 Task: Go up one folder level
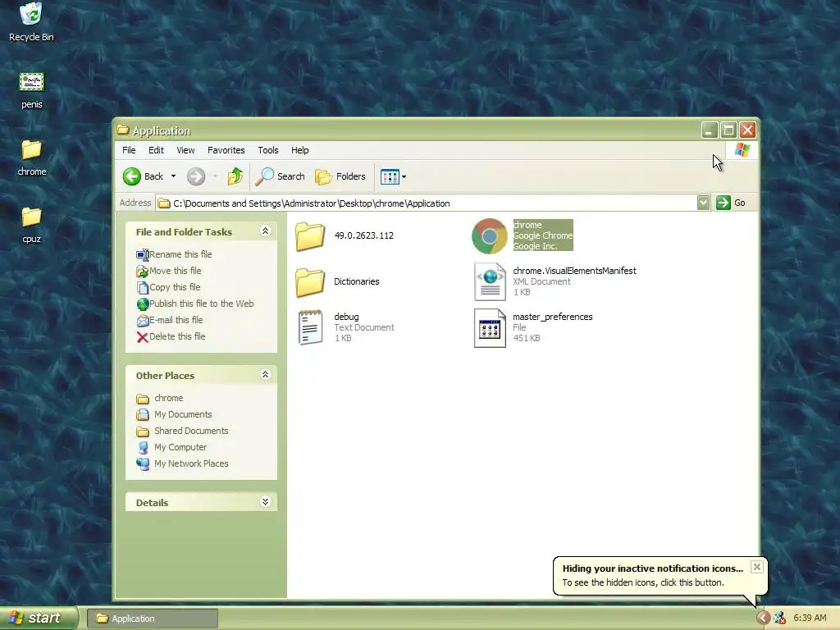click(x=235, y=176)
